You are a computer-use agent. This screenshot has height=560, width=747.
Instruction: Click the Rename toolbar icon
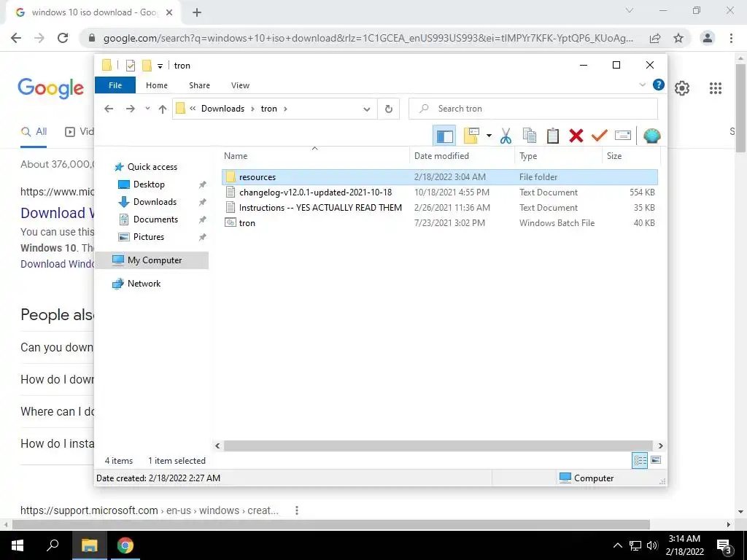[x=623, y=136]
